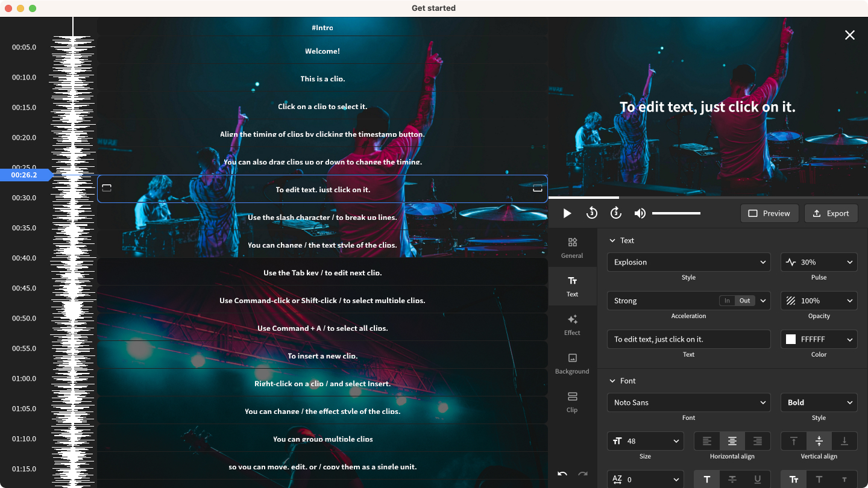Toggle the acceleration Out option
The width and height of the screenshot is (868, 488).
click(744, 301)
